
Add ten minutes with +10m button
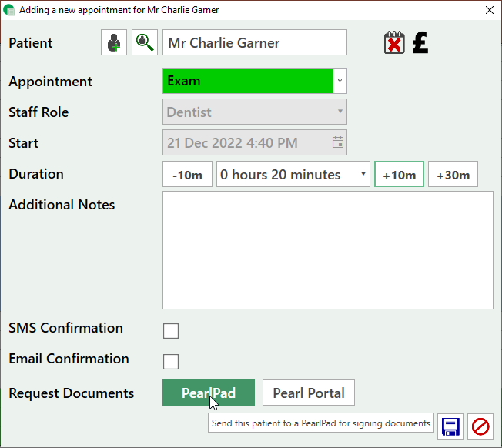tap(399, 175)
